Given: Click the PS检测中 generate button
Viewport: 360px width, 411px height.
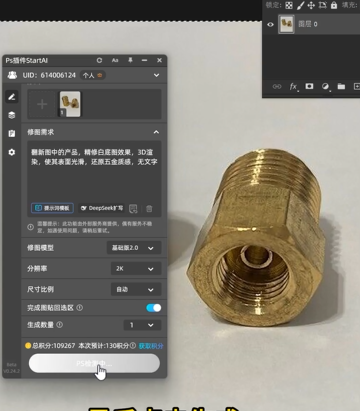Looking at the screenshot, I should pyautogui.click(x=94, y=363).
